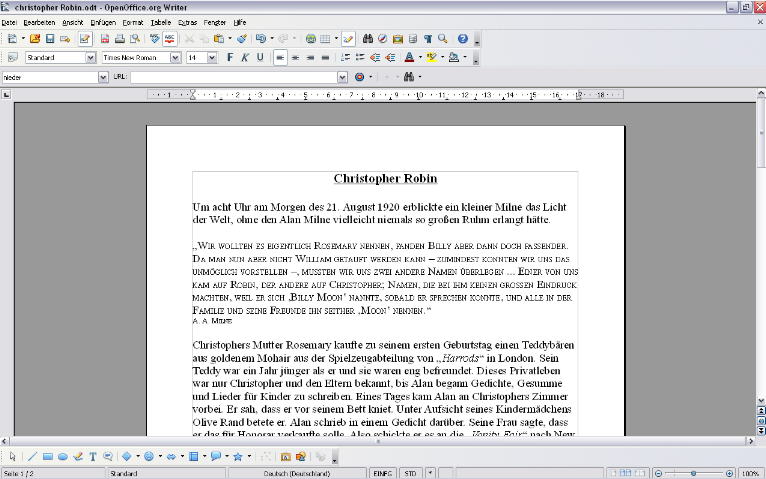Click the Help question mark icon
The image size is (766, 479).
tap(463, 39)
